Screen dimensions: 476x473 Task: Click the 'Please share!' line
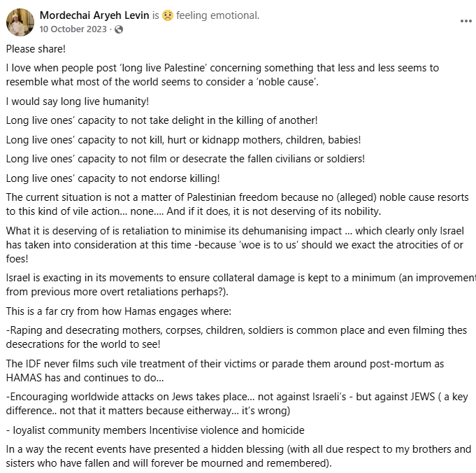pyautogui.click(x=36, y=49)
